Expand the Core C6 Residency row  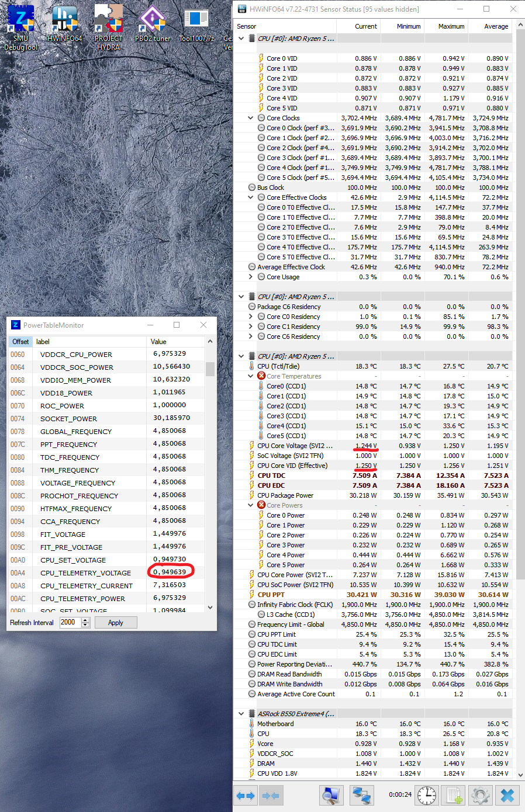(x=251, y=336)
